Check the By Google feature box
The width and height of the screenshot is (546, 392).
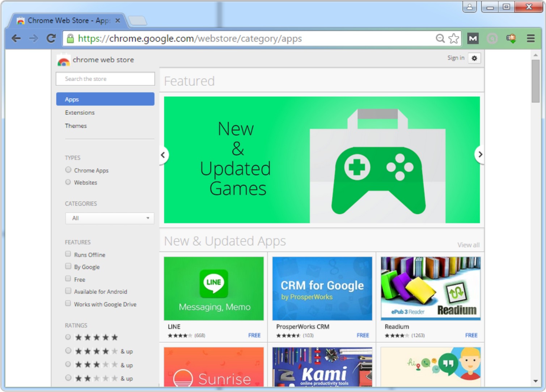[68, 266]
